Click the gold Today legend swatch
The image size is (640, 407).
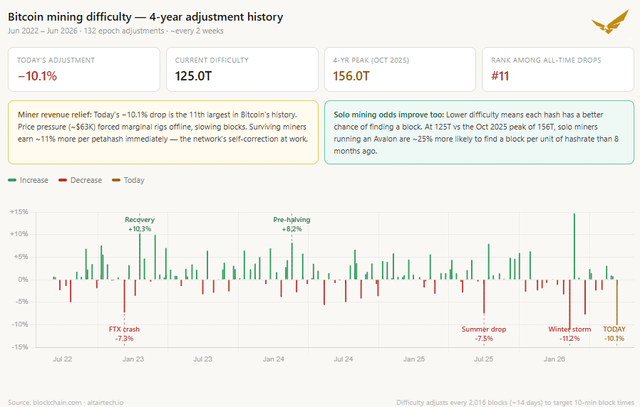point(116,180)
